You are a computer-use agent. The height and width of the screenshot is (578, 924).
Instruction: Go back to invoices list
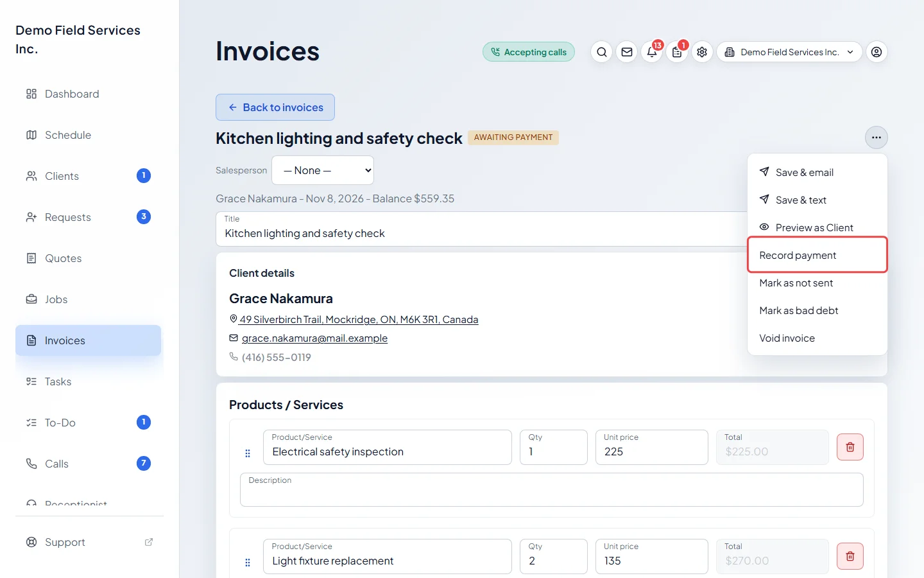(275, 107)
